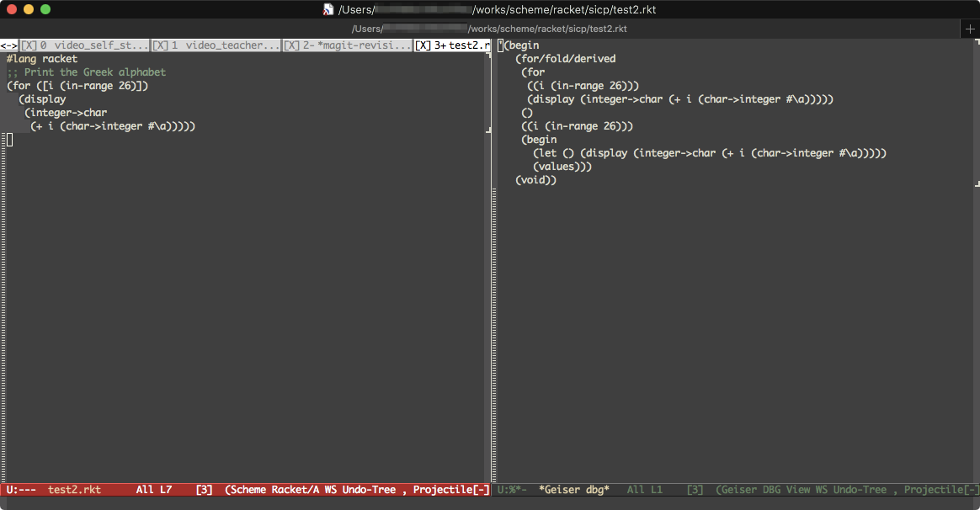The image size is (980, 510).
Task: Open the *magit-revisi tab
Action: tap(364, 45)
